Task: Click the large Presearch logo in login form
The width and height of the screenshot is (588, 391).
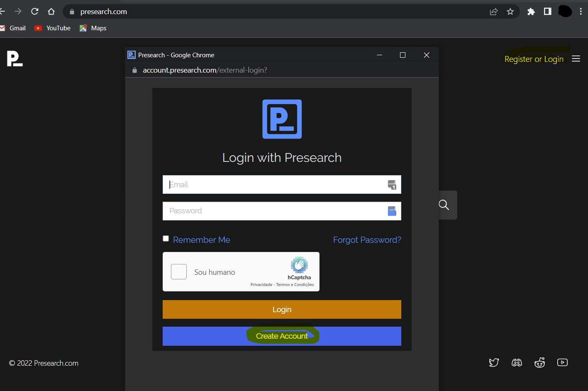Action: coord(282,119)
